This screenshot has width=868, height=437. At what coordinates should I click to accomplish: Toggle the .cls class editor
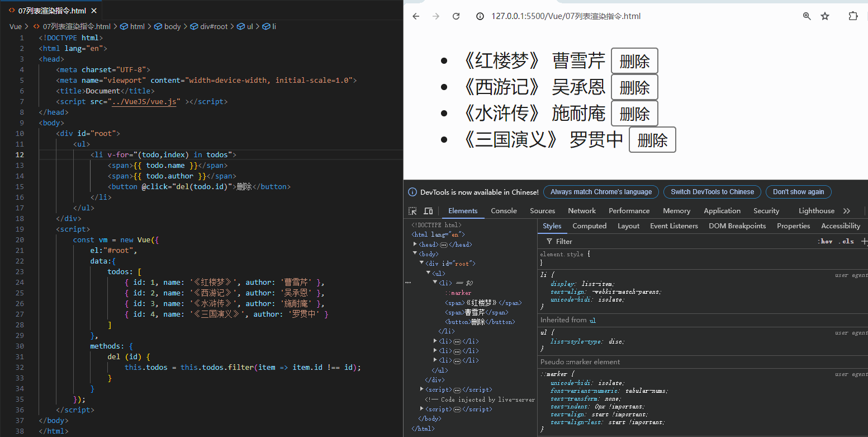click(847, 241)
